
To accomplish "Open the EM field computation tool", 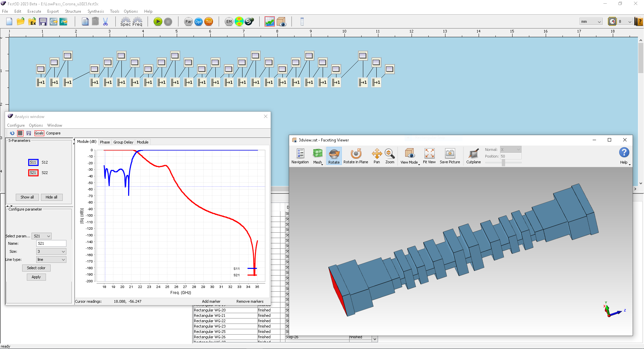I will (x=229, y=21).
